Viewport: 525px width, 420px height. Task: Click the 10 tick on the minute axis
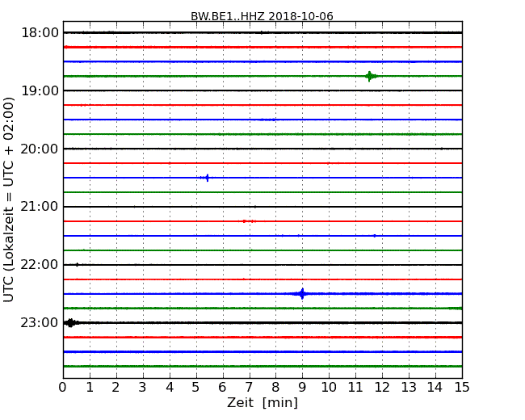[x=329, y=387]
